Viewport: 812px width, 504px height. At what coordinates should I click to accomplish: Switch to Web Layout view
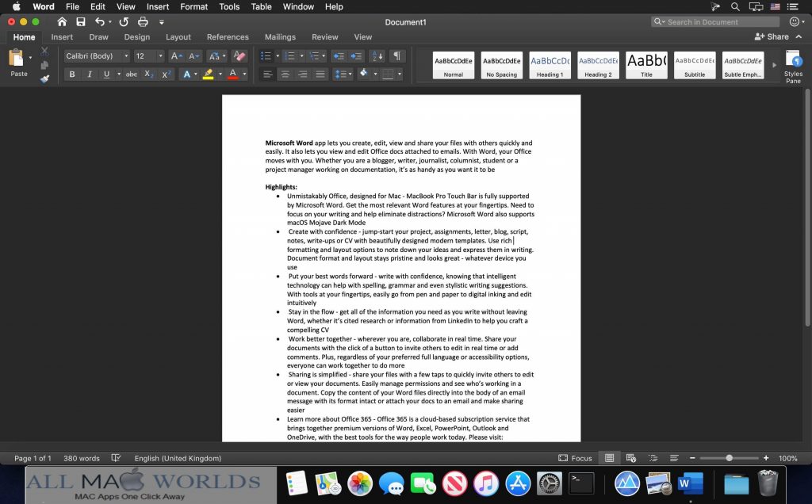(x=630, y=458)
